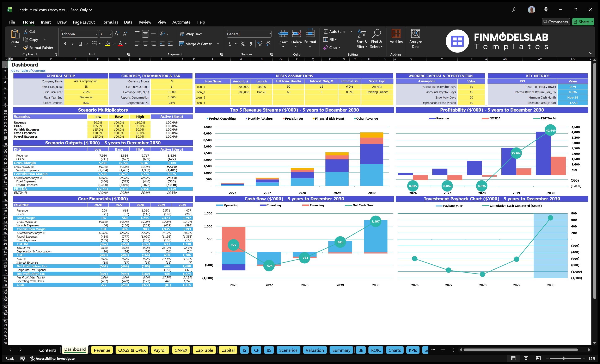The image size is (600, 364).
Task: Toggle bold formatting
Action: click(x=65, y=44)
